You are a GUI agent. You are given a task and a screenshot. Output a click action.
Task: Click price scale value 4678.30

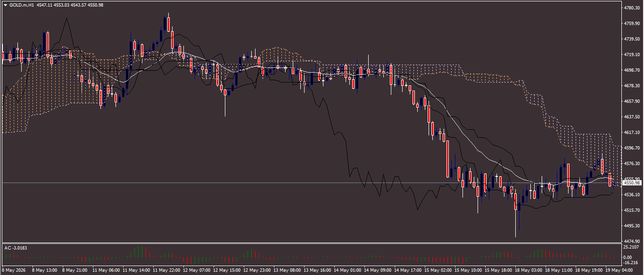[631, 86]
